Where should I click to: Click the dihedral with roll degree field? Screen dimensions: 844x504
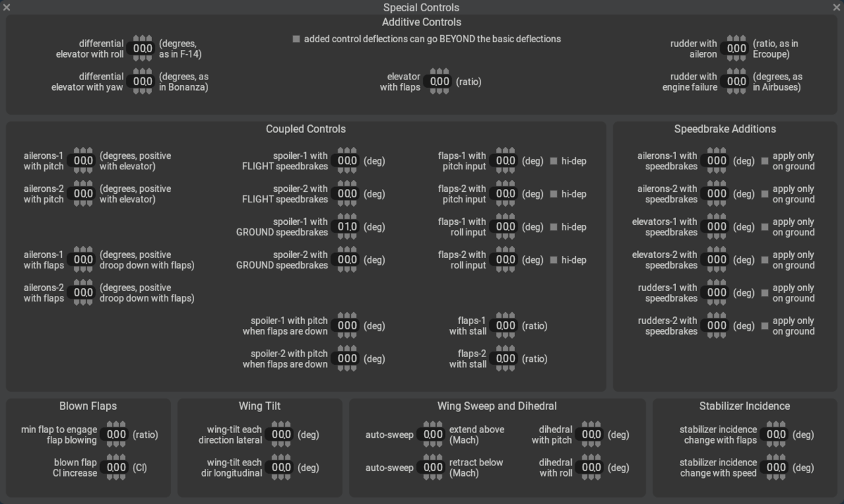coord(592,467)
